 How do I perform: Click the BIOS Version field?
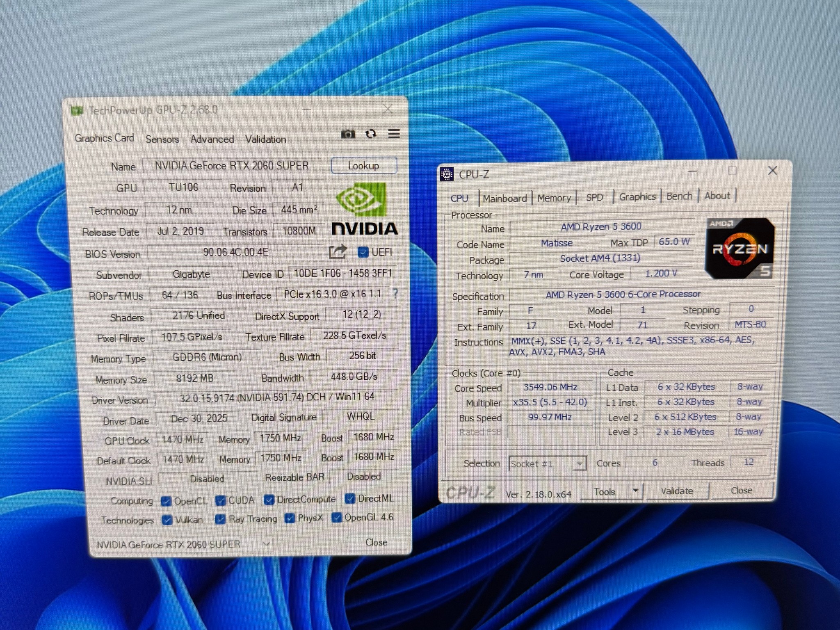(x=236, y=252)
